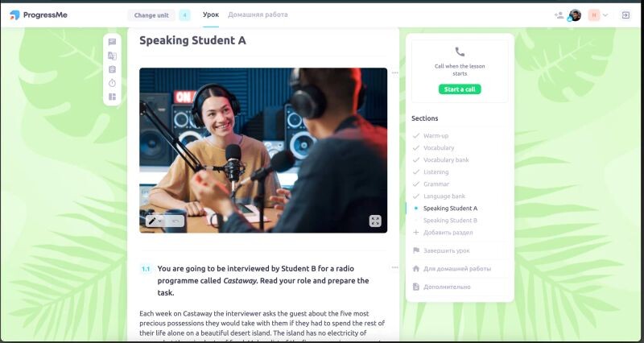This screenshot has width=644, height=343.
Task: Click the add student icon
Action: tap(559, 15)
